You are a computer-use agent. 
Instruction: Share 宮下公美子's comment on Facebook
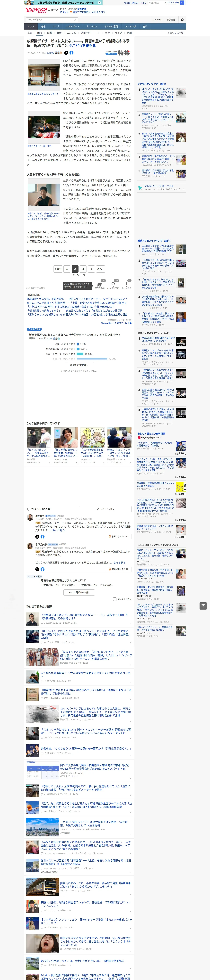(42, 569)
